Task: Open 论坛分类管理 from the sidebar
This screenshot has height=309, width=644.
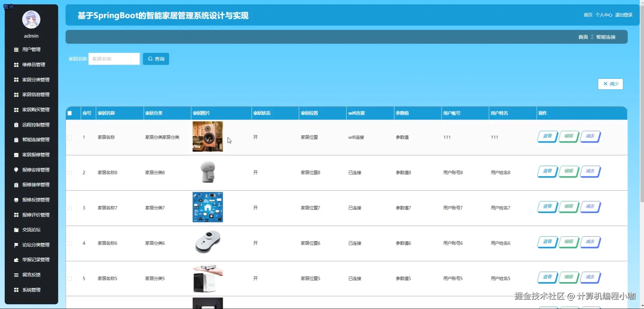Action: pyautogui.click(x=36, y=245)
